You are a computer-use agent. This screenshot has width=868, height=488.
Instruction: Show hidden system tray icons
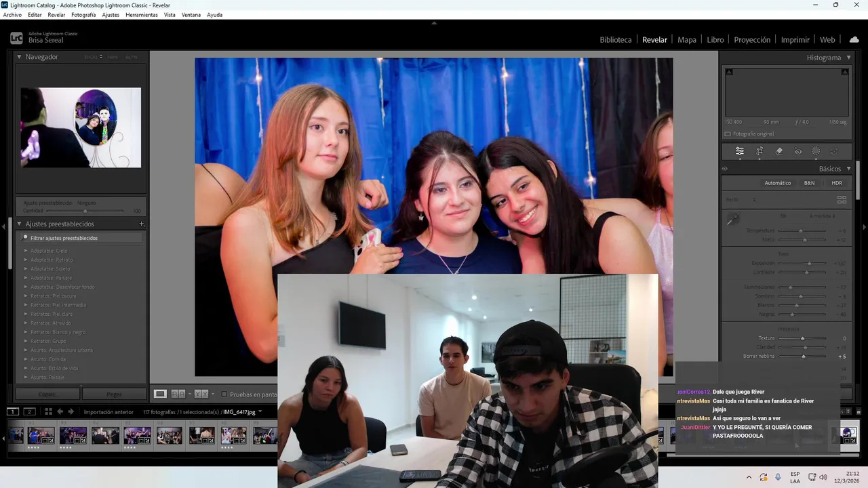coord(749,477)
